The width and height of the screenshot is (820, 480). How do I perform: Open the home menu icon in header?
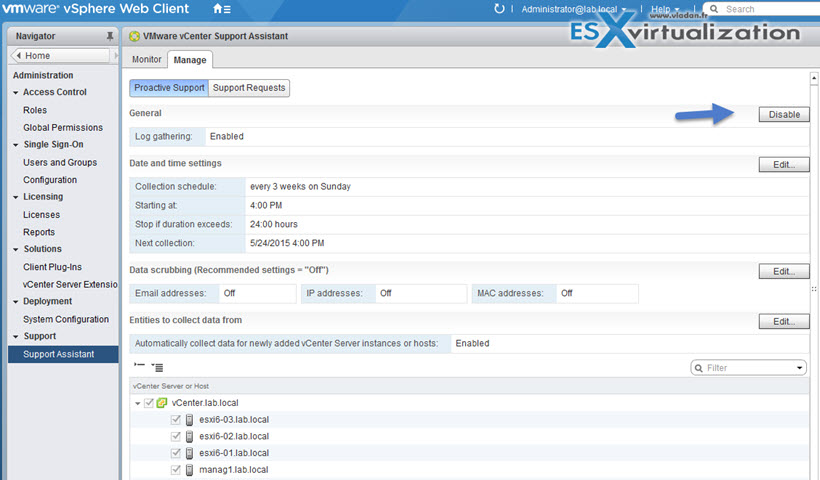click(x=222, y=9)
